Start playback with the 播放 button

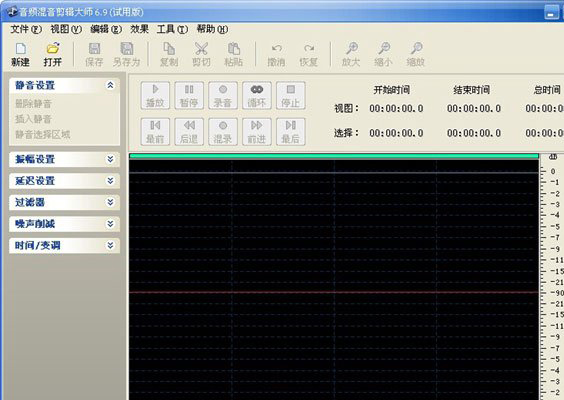(x=155, y=95)
